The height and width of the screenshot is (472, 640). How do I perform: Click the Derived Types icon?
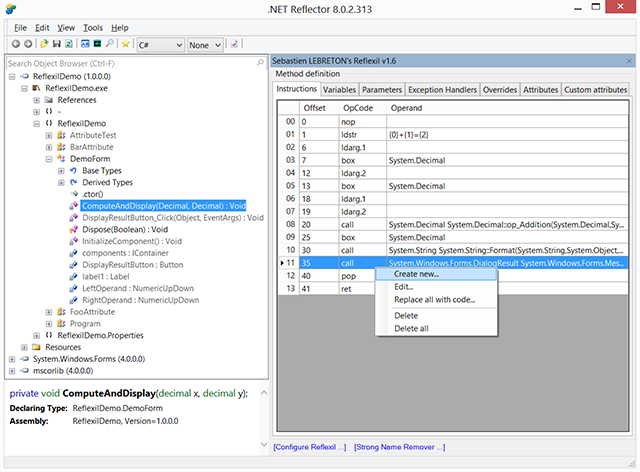(73, 183)
